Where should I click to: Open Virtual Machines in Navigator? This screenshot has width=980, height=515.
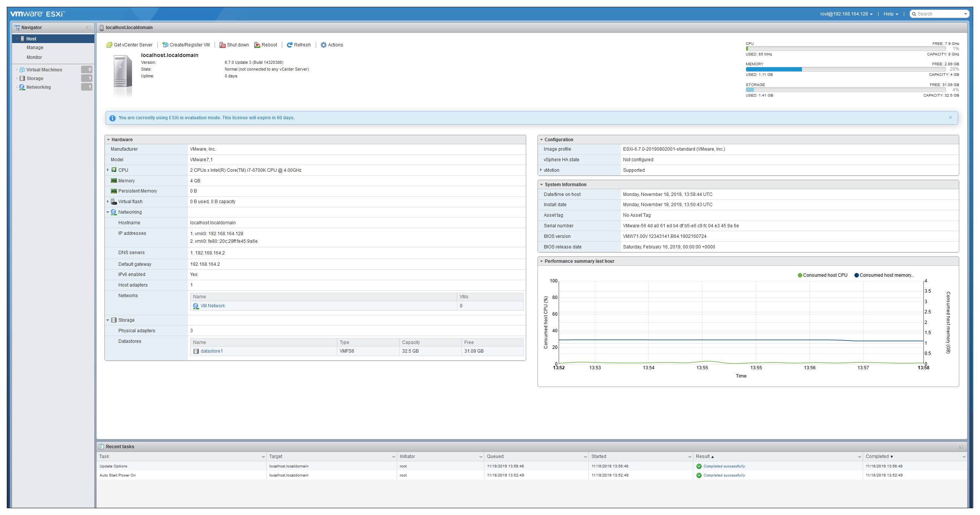coord(44,70)
